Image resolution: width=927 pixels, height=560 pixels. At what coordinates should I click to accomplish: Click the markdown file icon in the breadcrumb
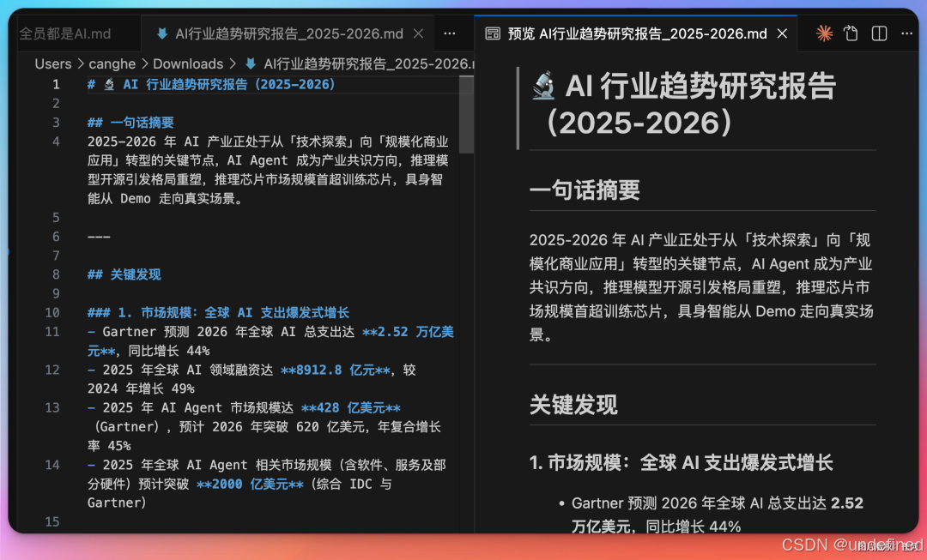251,63
